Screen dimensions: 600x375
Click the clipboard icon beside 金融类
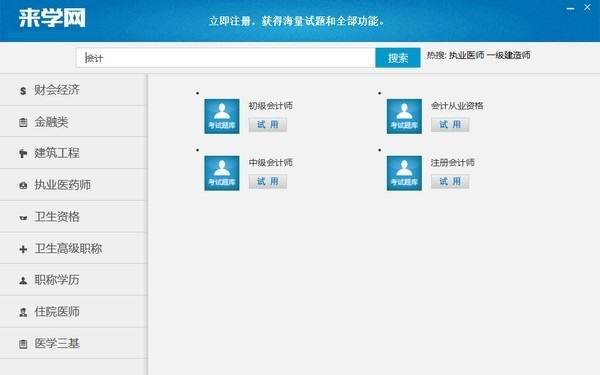coord(23,122)
